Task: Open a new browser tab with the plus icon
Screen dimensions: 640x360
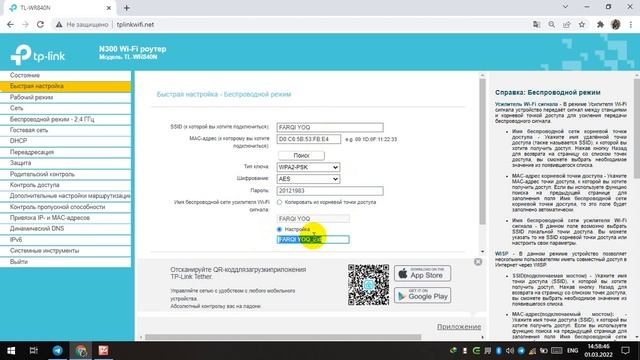Action: 127,8
